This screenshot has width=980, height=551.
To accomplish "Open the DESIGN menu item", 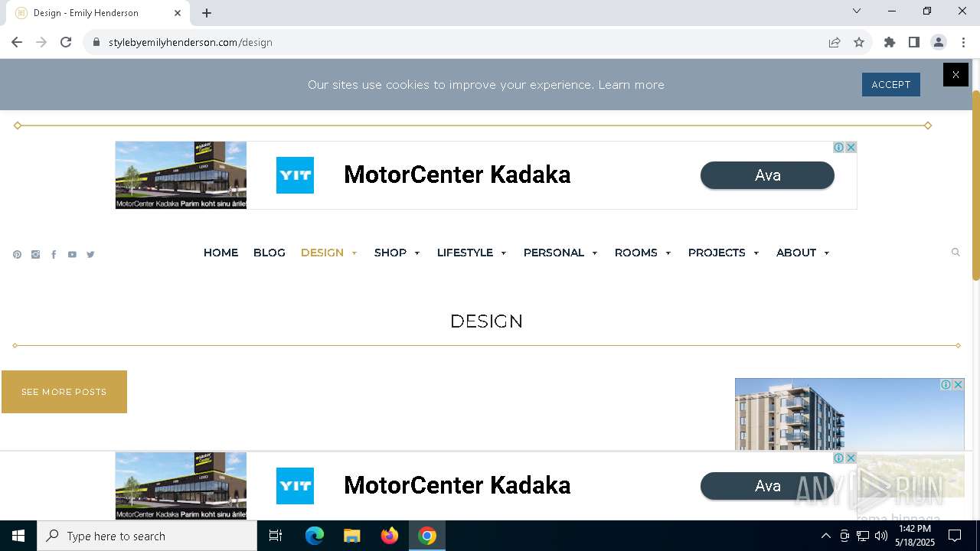I will [x=322, y=253].
